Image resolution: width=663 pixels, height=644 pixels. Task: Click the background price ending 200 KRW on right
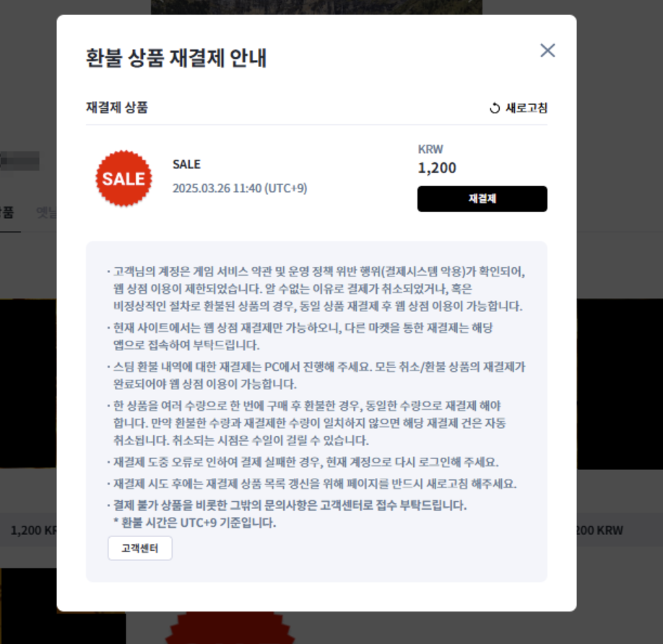(x=600, y=531)
